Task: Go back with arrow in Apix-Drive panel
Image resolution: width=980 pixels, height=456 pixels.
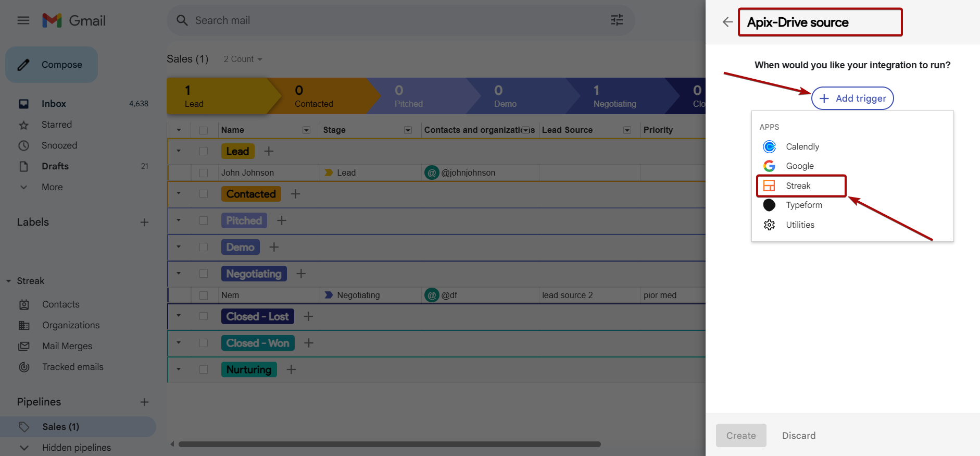Action: [x=727, y=22]
